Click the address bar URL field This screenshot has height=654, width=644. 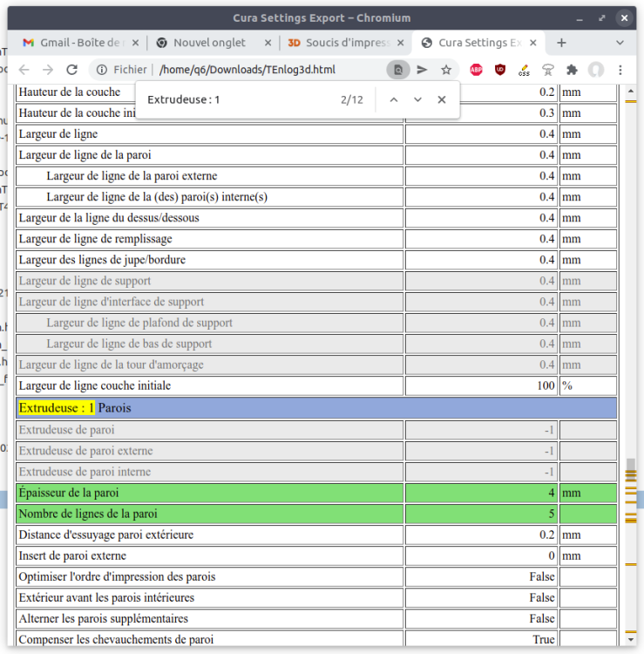pos(271,70)
